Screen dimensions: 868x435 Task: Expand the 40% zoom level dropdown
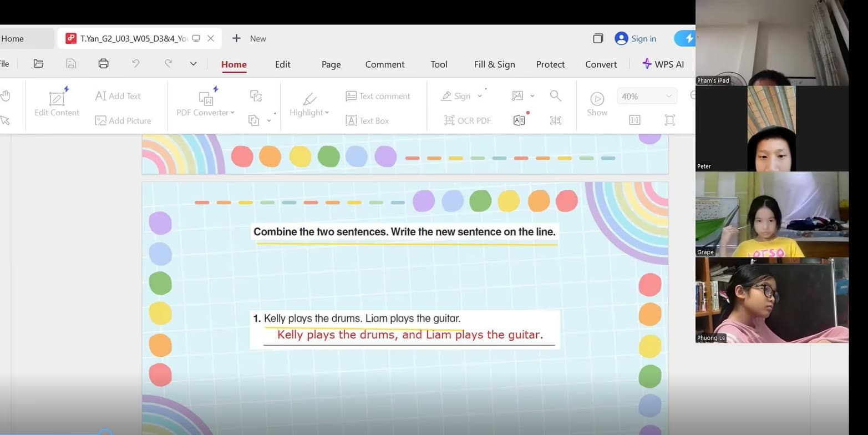668,97
